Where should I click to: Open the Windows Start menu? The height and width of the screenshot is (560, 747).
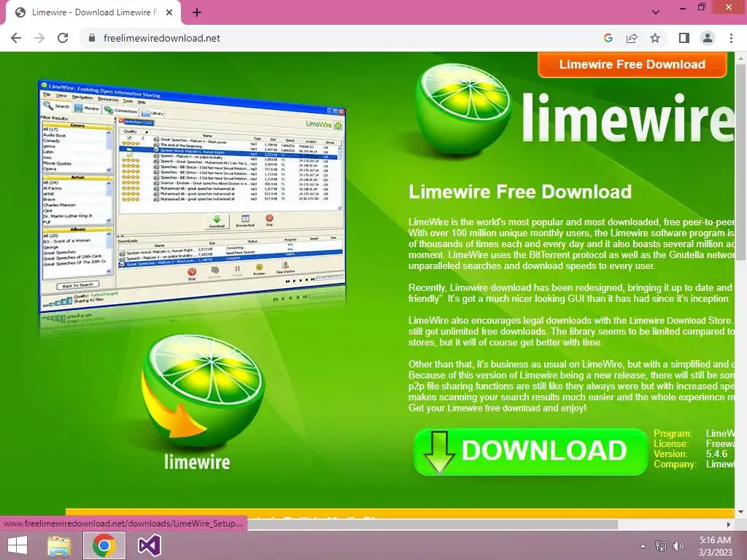coord(18,545)
